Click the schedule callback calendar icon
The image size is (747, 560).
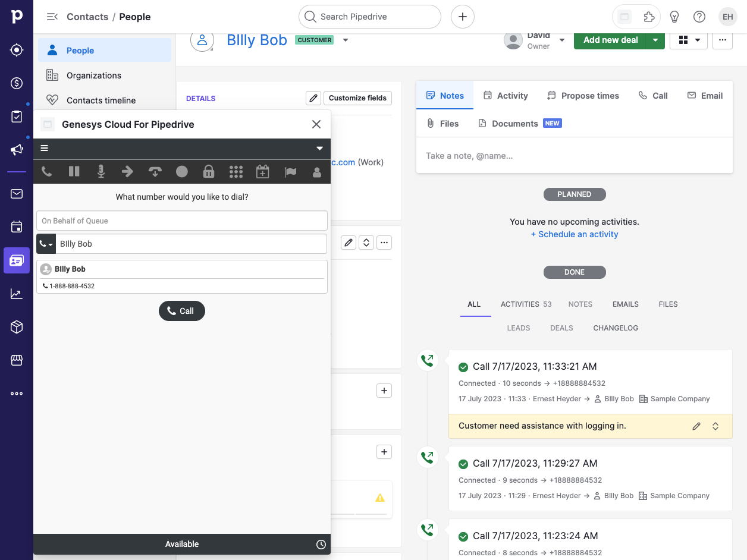coord(263,172)
